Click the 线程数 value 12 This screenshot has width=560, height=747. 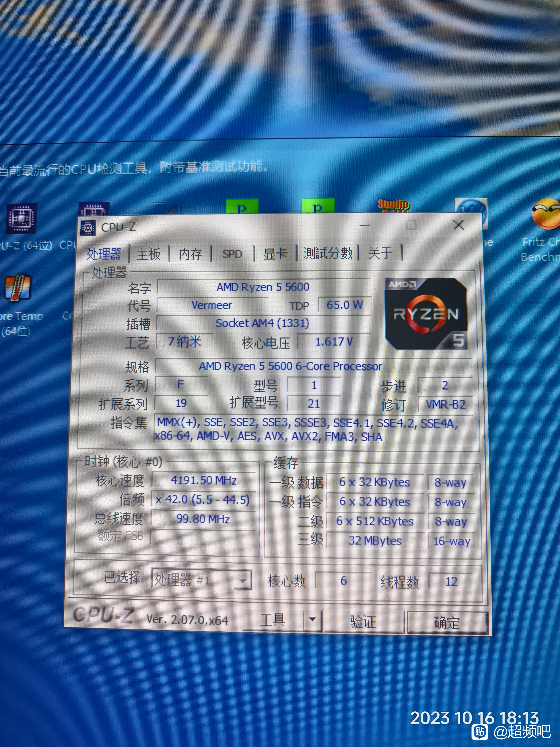[x=451, y=582]
